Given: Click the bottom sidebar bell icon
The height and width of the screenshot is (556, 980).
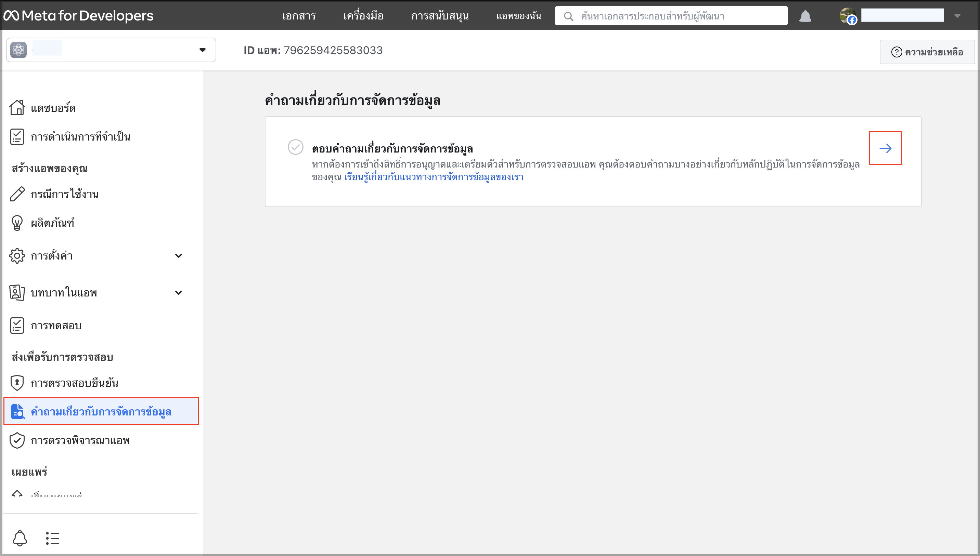Looking at the screenshot, I should coord(20,539).
